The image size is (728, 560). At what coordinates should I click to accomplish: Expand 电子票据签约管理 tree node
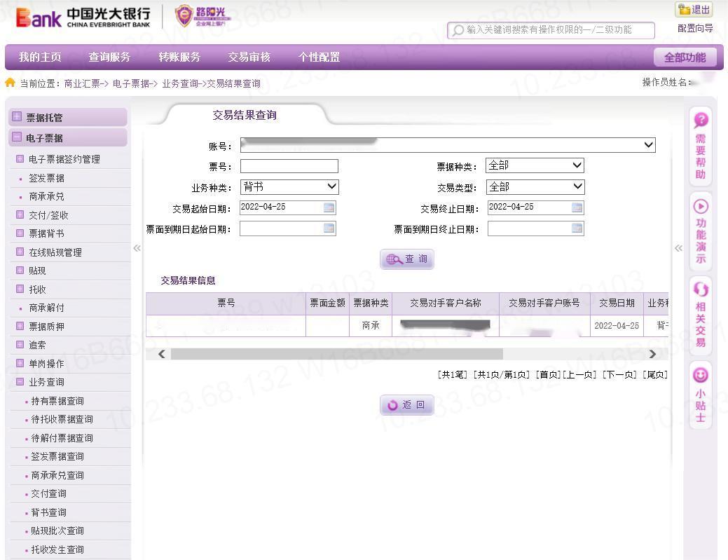pyautogui.click(x=20, y=159)
